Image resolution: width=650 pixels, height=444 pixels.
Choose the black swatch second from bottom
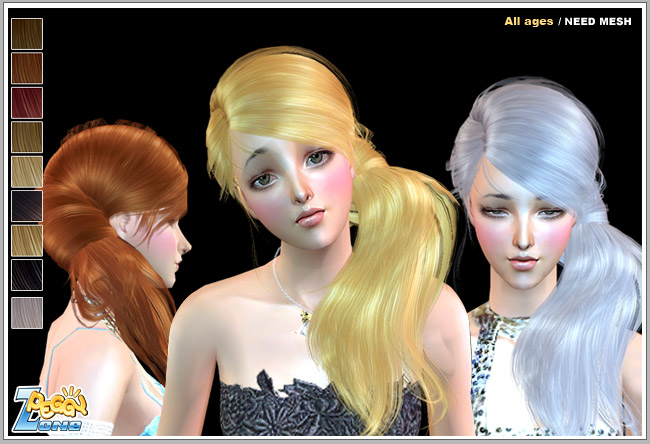(27, 276)
